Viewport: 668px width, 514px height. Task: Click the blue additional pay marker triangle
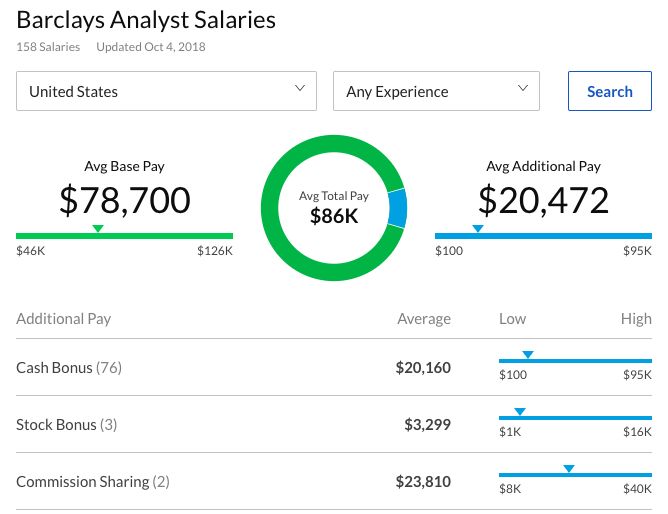pos(478,228)
